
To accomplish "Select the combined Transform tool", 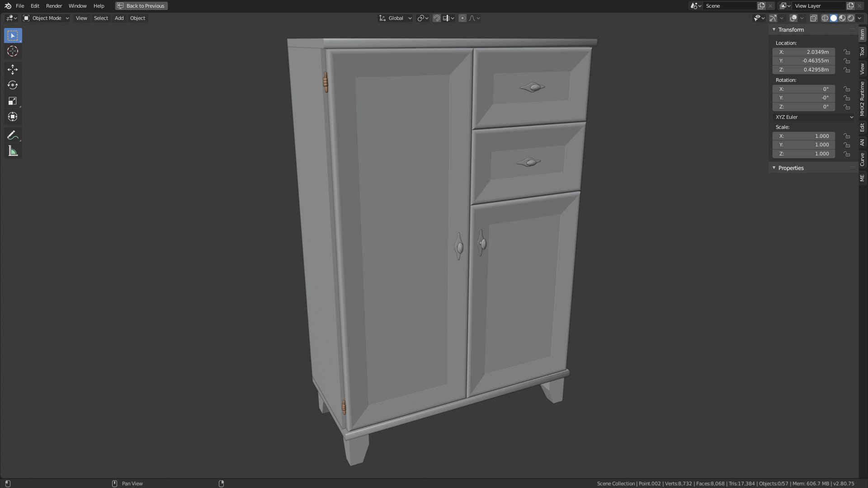I will click(13, 117).
